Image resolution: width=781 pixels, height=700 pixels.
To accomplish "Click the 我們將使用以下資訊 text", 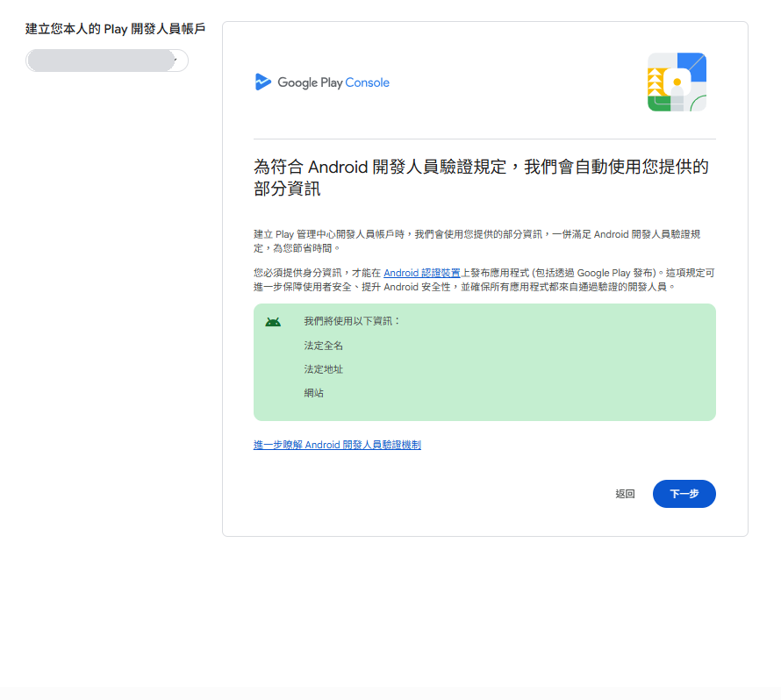I will click(x=352, y=321).
